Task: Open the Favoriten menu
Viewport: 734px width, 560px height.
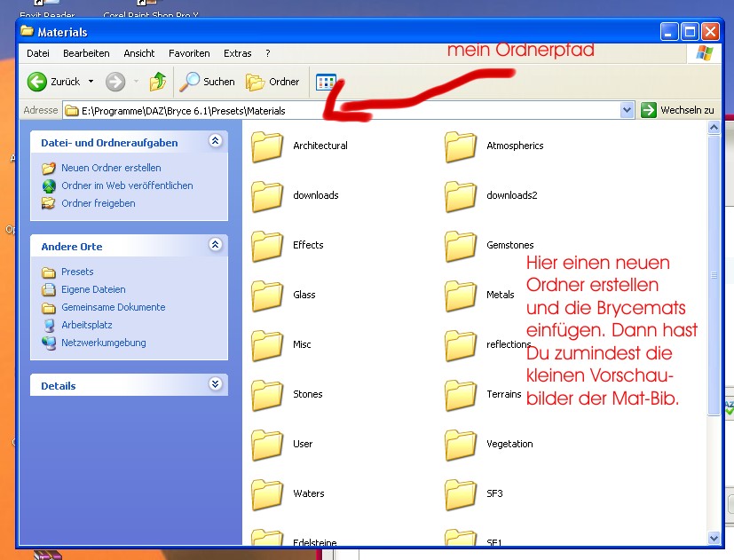Action: pyautogui.click(x=189, y=53)
